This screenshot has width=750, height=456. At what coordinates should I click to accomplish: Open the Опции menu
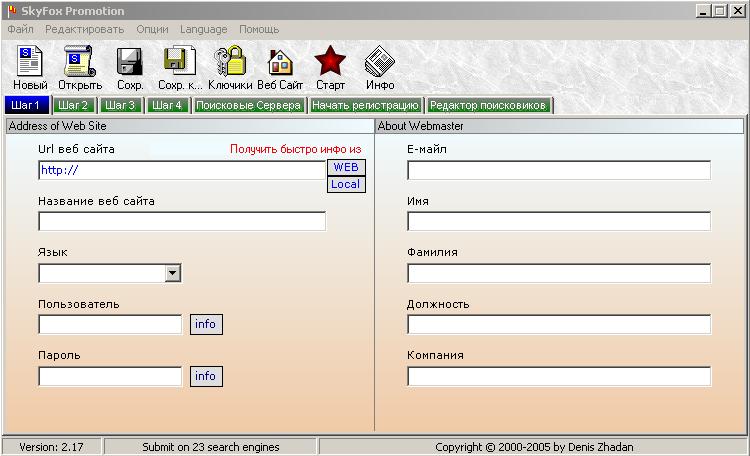click(152, 29)
